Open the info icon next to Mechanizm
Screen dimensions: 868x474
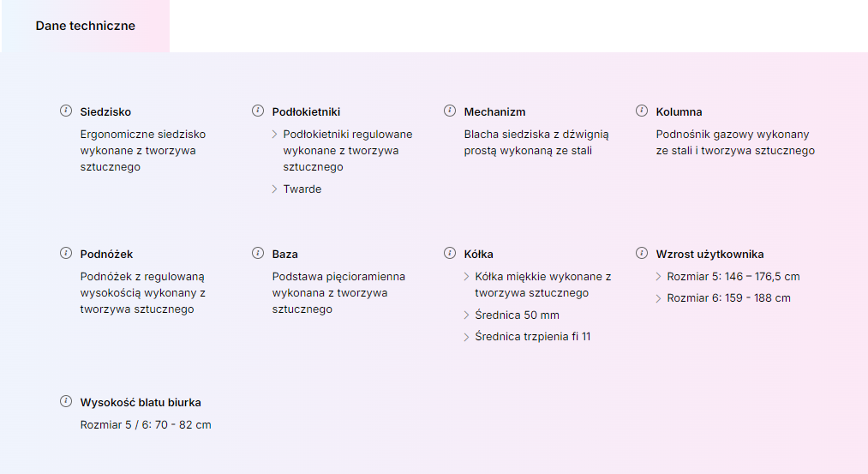click(450, 111)
